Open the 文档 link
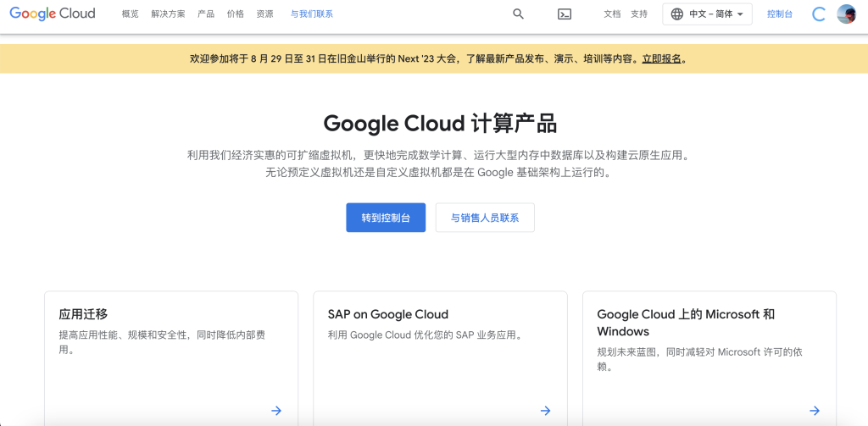 click(612, 14)
